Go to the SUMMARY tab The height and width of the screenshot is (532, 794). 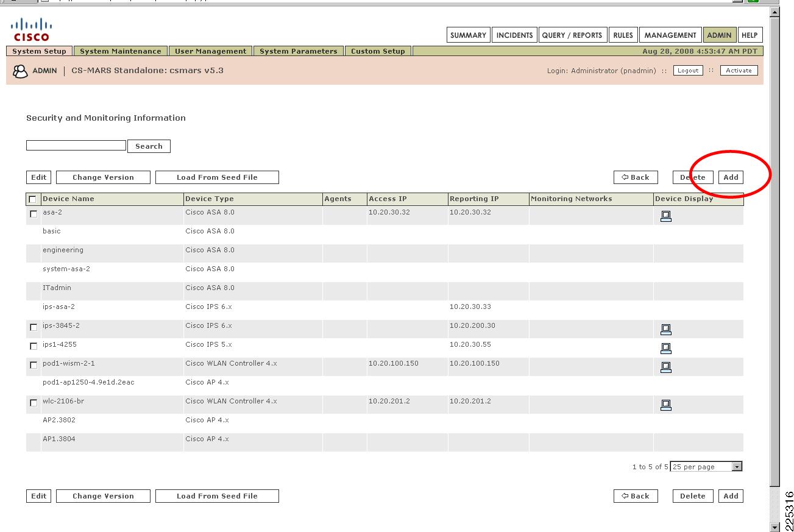pyautogui.click(x=468, y=35)
